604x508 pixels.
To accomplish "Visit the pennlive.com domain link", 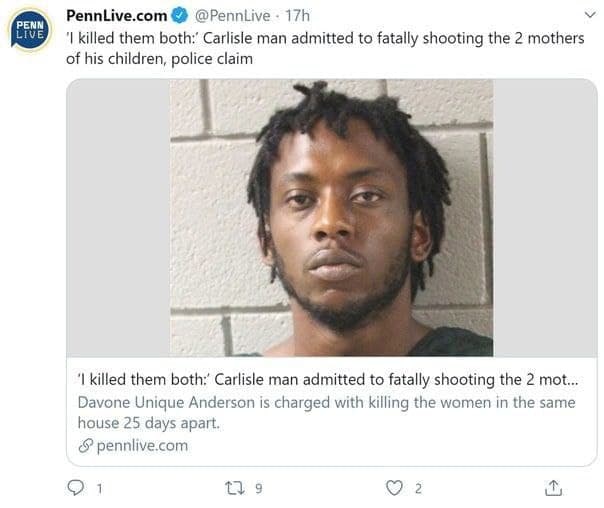I will pyautogui.click(x=142, y=446).
